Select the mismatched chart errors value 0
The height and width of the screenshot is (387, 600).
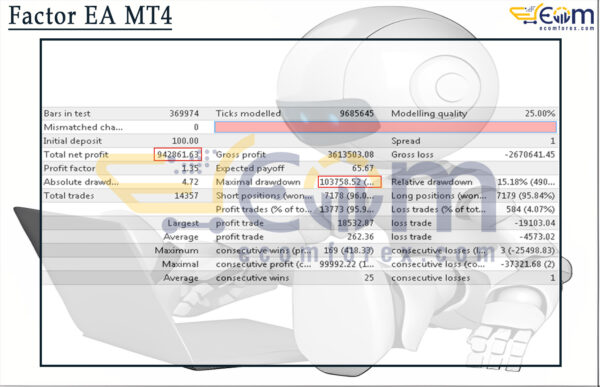(x=196, y=127)
